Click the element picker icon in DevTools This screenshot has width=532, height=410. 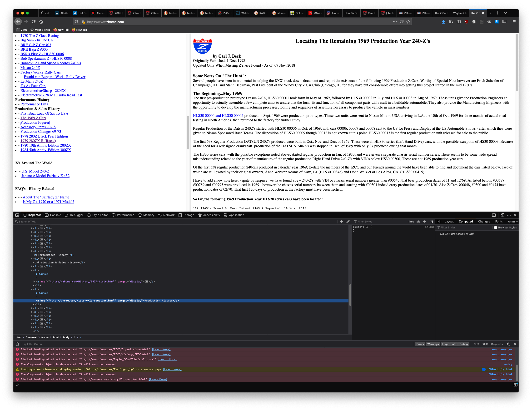[17, 215]
